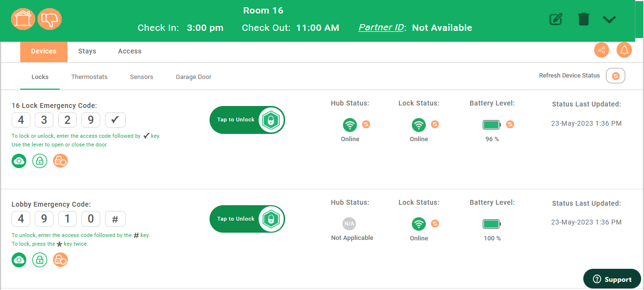This screenshot has width=644, height=290.
Task: Toggle Tap to Unlock for 16 Lock
Action: tap(247, 120)
